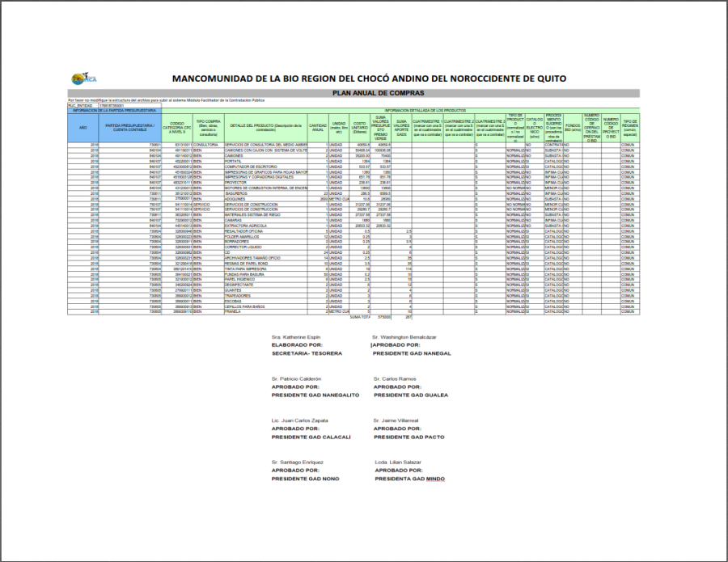Click the 'FONDOS BID' column header
This screenshot has height=562, width=728.
(x=573, y=128)
